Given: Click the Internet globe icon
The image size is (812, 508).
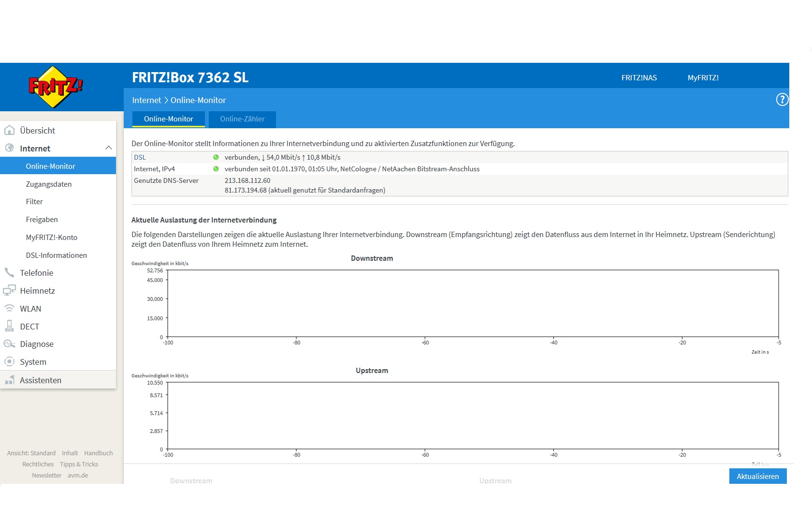Looking at the screenshot, I should click(9, 148).
